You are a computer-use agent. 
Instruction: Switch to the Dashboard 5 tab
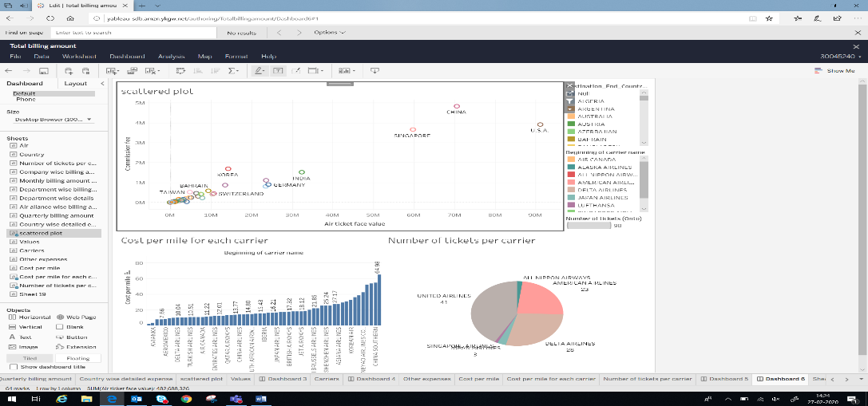[724, 379]
